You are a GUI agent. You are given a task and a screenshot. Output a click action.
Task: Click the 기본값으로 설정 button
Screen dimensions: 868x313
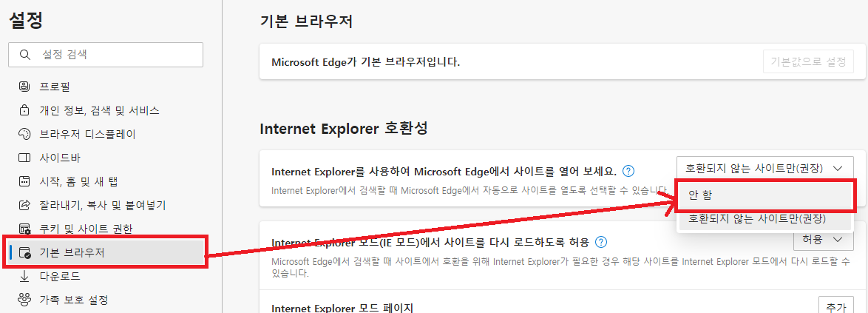pos(807,61)
